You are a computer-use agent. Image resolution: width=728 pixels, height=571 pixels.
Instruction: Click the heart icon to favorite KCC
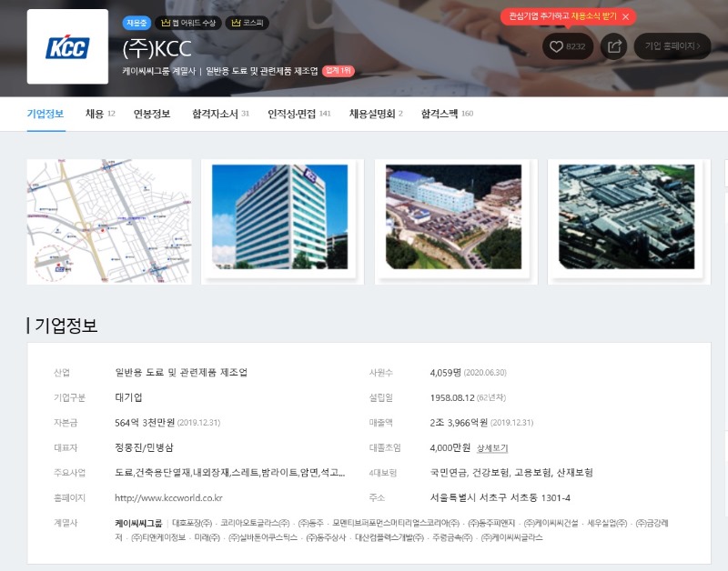click(556, 46)
